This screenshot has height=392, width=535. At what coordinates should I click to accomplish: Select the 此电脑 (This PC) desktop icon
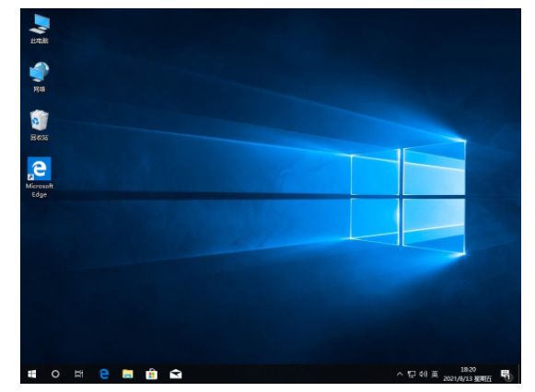[40, 29]
